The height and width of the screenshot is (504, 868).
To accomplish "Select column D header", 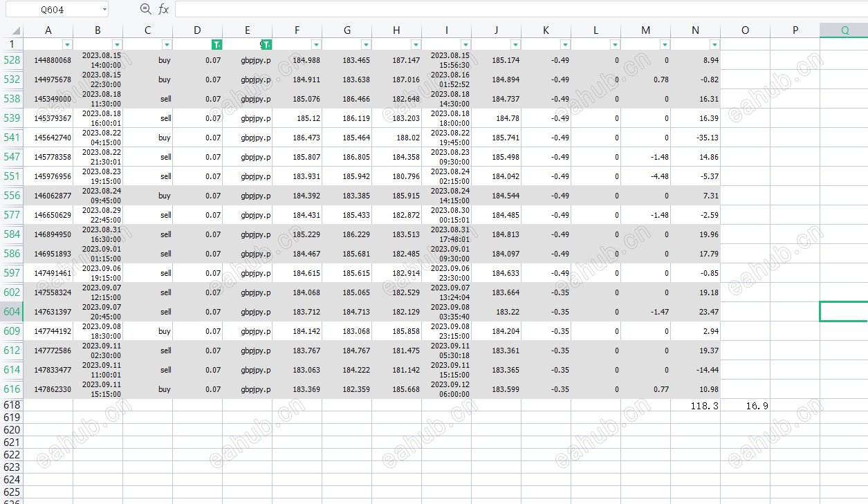I will pos(198,30).
